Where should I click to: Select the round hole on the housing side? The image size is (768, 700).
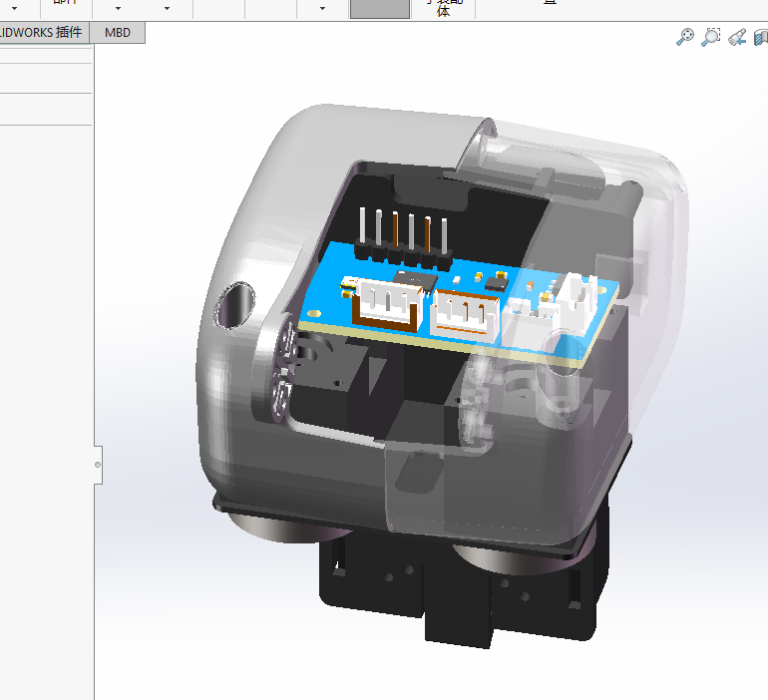(236, 304)
